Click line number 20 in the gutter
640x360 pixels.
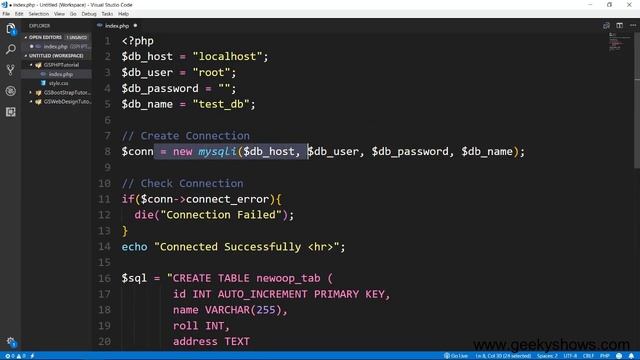coord(104,341)
